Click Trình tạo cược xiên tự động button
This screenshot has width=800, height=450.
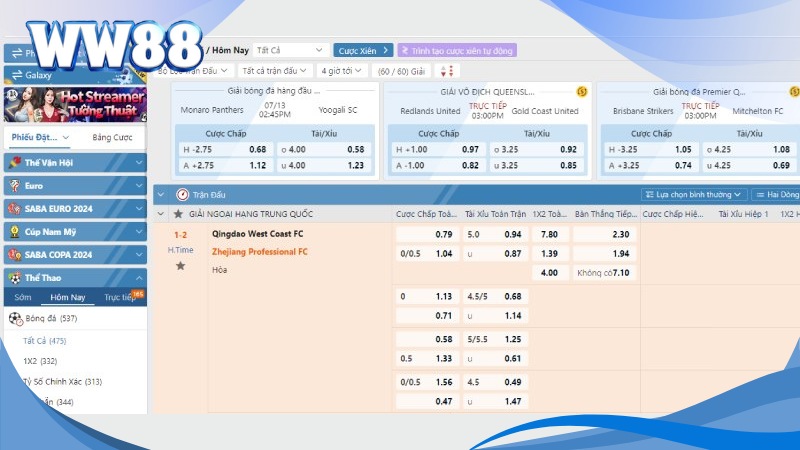pos(456,50)
